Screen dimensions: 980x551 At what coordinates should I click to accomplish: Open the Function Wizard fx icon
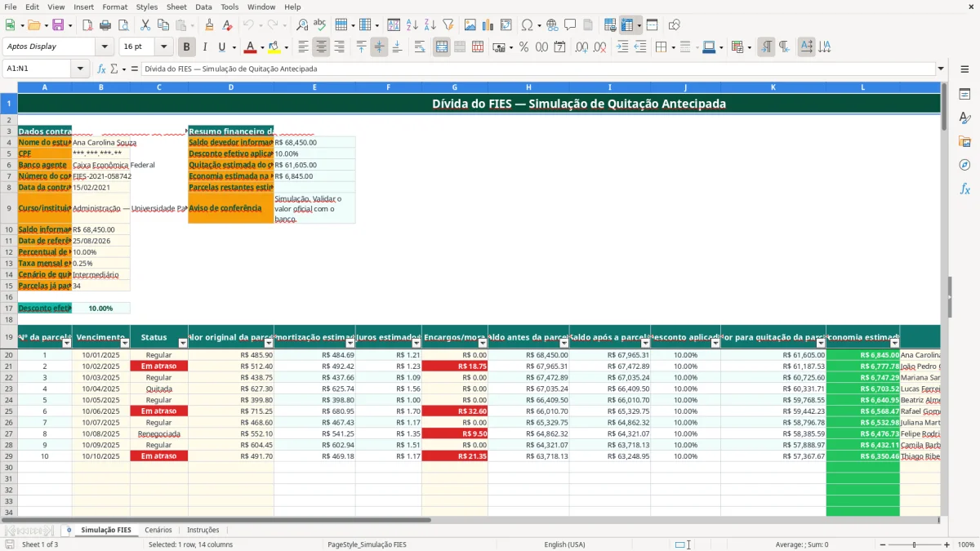coord(102,69)
